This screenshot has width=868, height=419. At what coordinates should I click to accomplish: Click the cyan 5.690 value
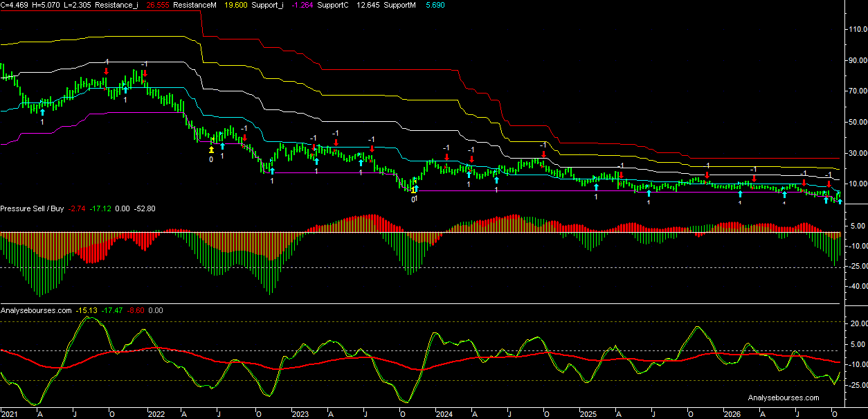click(x=436, y=5)
